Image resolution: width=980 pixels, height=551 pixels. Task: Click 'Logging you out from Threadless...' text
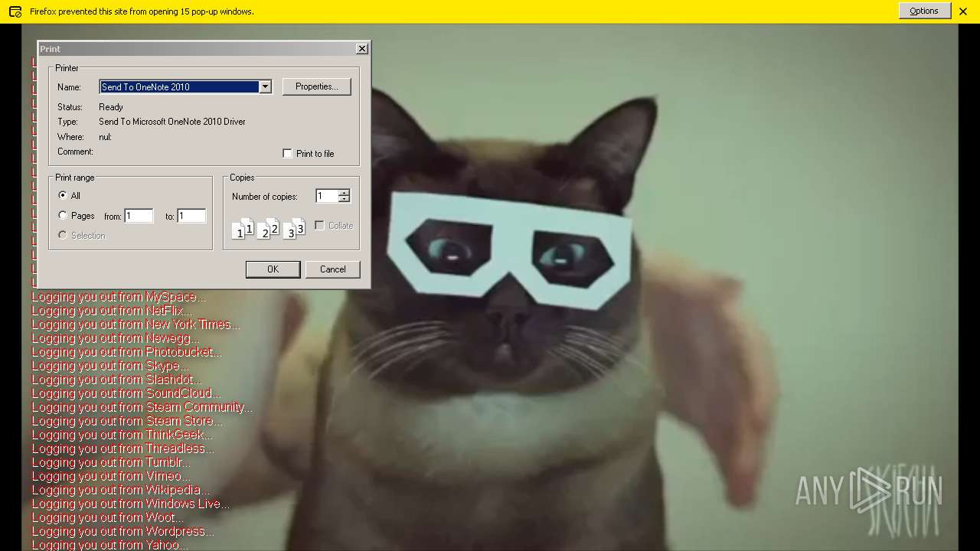coord(122,448)
